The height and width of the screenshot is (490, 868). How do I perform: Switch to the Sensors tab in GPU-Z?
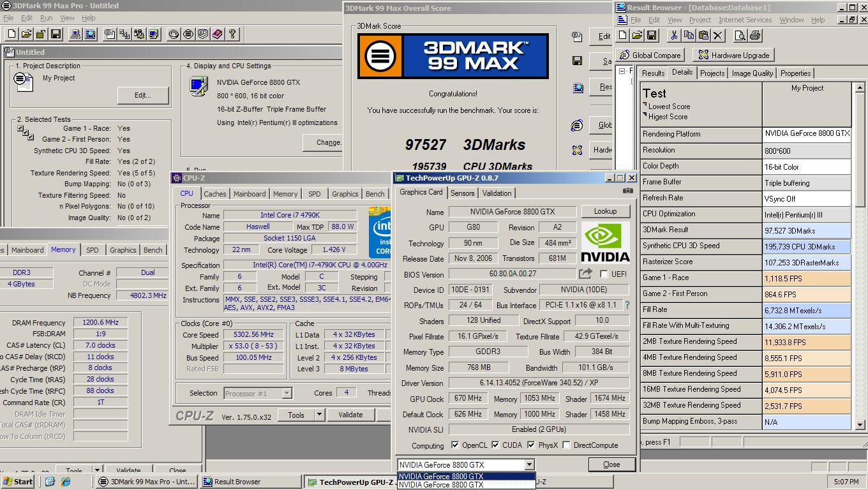(462, 193)
